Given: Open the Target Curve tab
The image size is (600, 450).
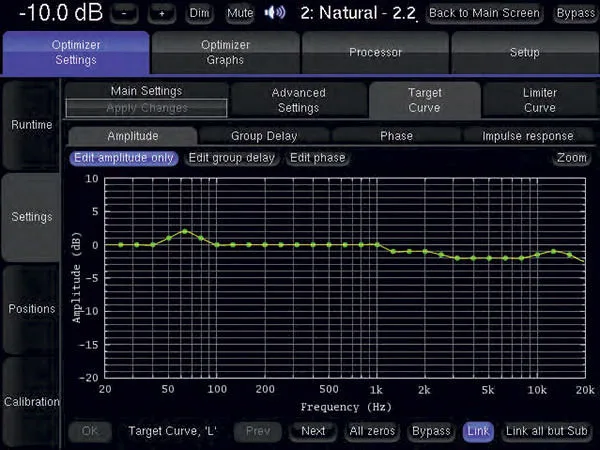Looking at the screenshot, I should click(424, 100).
